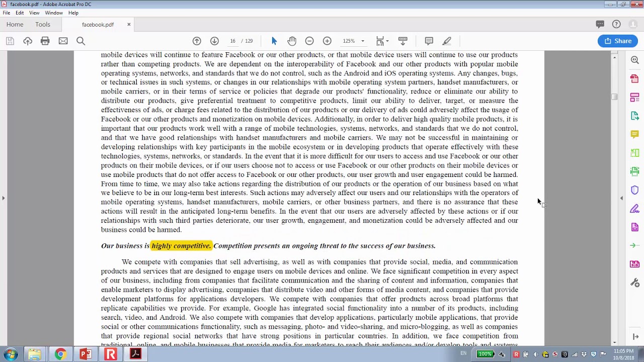Open the green print production tool

(x=634, y=171)
